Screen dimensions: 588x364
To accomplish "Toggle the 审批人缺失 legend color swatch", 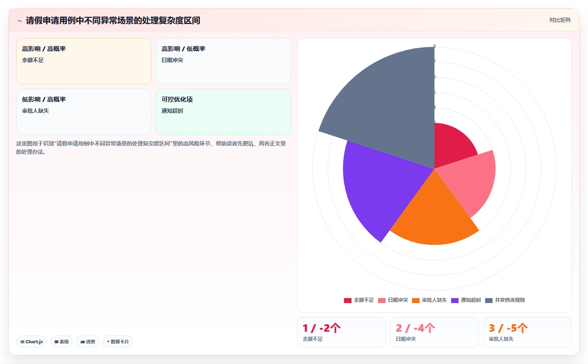I will coord(416,300).
